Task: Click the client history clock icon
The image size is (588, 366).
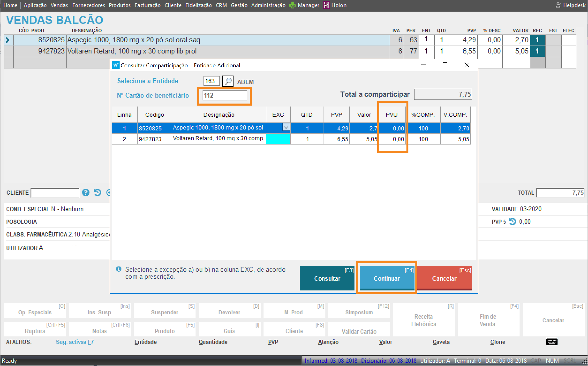Action: tap(97, 192)
